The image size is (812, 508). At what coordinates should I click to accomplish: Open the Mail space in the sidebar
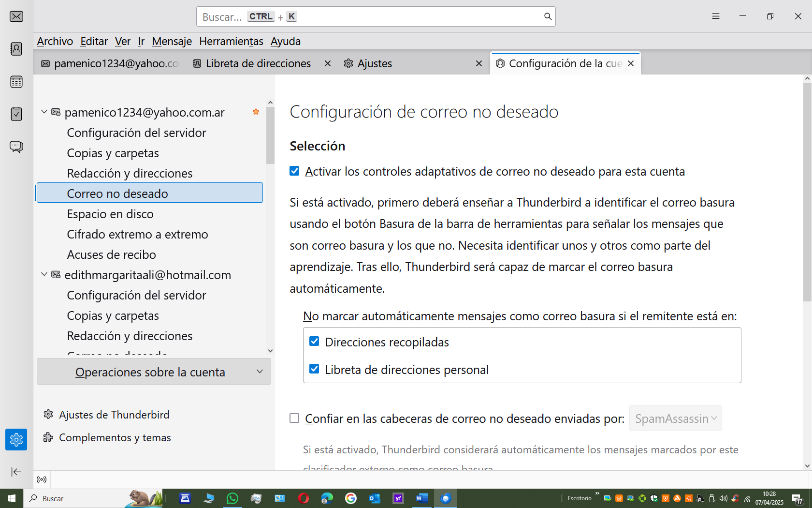pos(16,16)
